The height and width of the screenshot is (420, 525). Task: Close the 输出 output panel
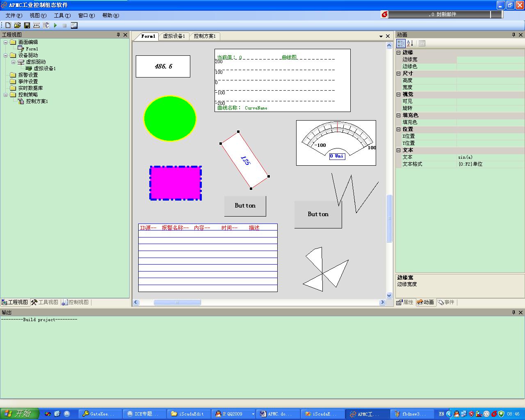click(521, 312)
